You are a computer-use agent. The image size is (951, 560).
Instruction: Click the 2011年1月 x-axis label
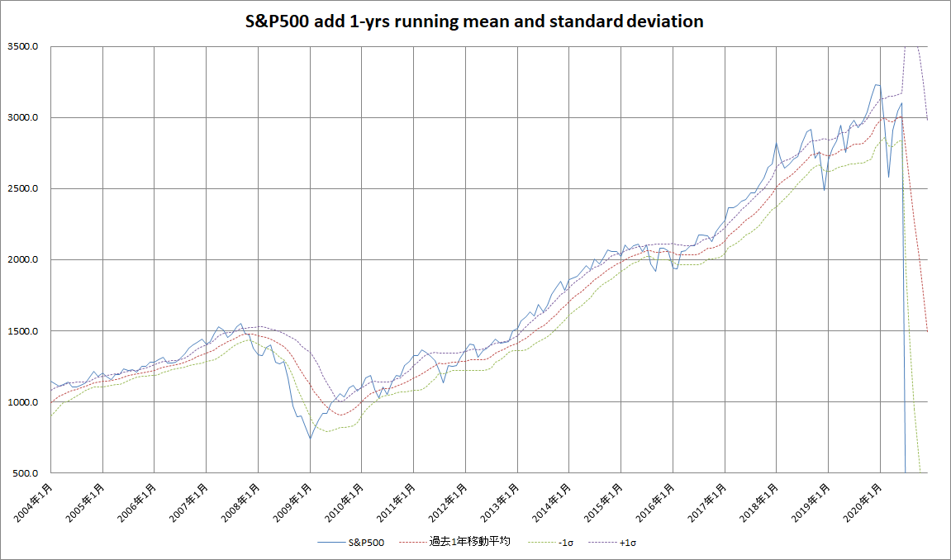coord(396,502)
